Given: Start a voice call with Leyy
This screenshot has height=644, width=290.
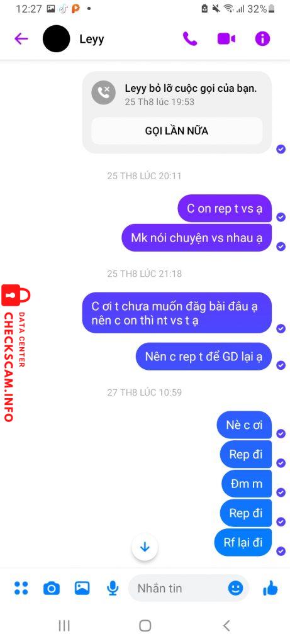Looking at the screenshot, I should pos(190,38).
